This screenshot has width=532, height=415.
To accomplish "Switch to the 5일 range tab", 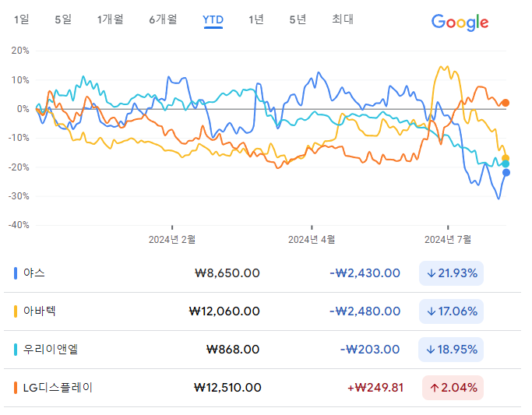I will (63, 19).
